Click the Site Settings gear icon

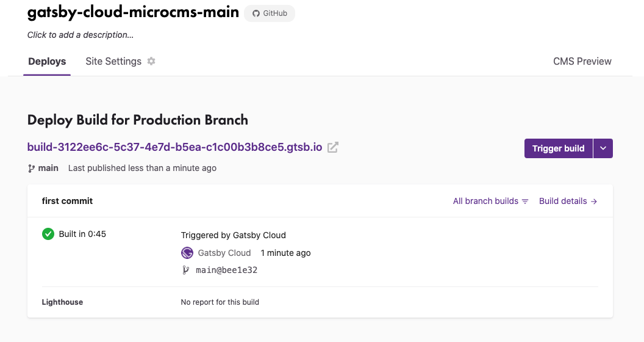tap(151, 61)
